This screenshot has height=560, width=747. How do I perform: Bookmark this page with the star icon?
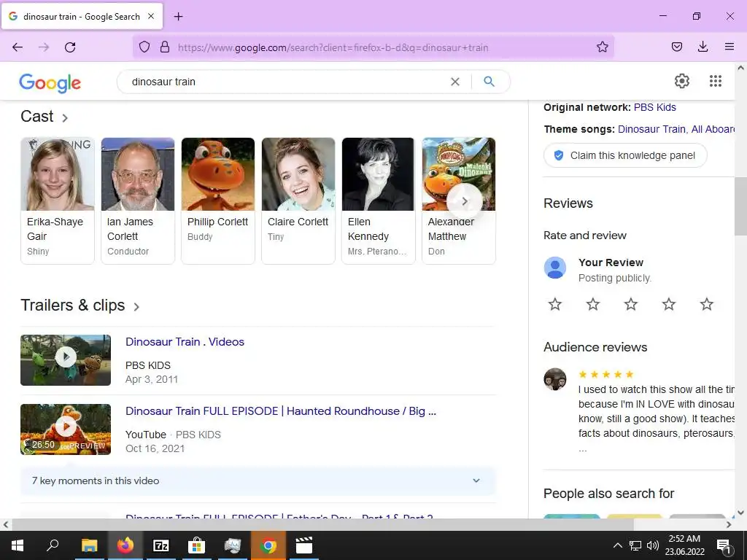pyautogui.click(x=602, y=47)
